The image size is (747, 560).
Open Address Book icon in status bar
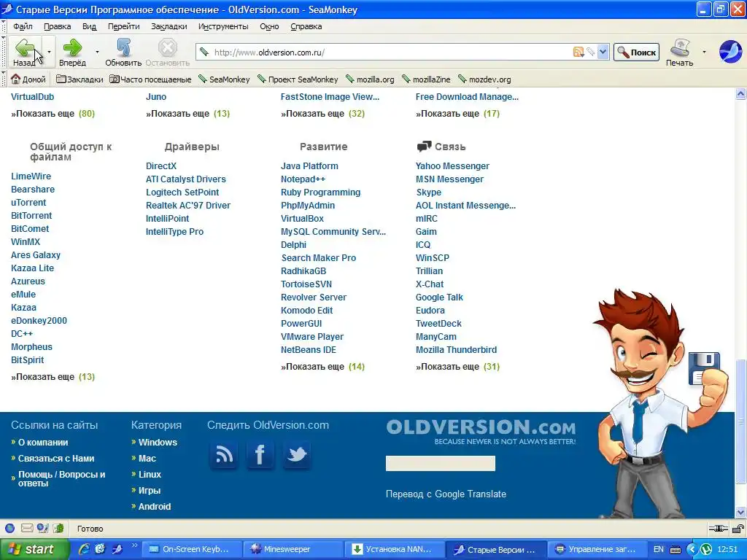58,528
